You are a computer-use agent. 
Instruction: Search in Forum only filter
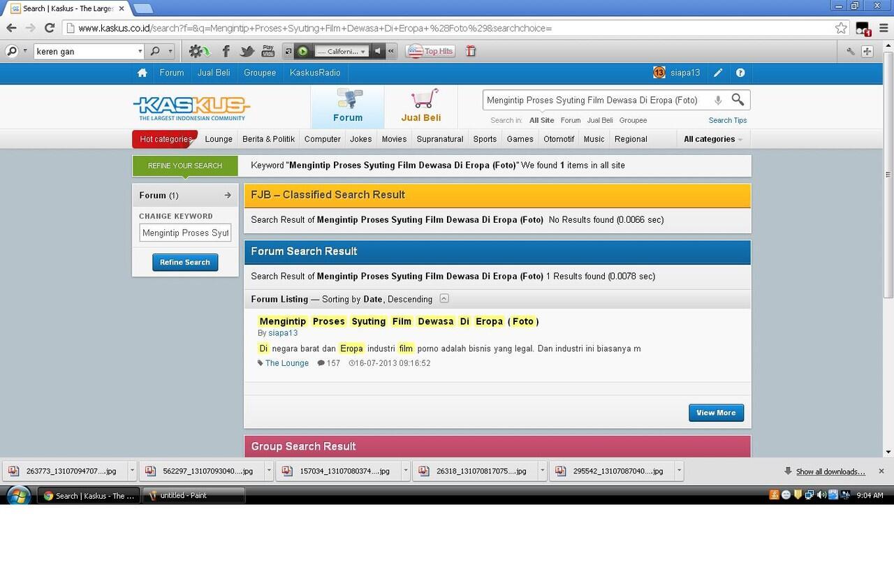tap(571, 120)
